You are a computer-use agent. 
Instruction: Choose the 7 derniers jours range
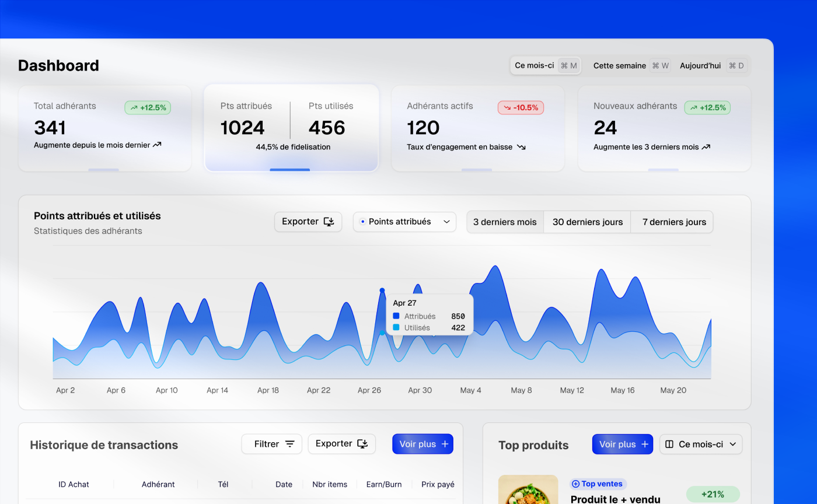(x=673, y=222)
